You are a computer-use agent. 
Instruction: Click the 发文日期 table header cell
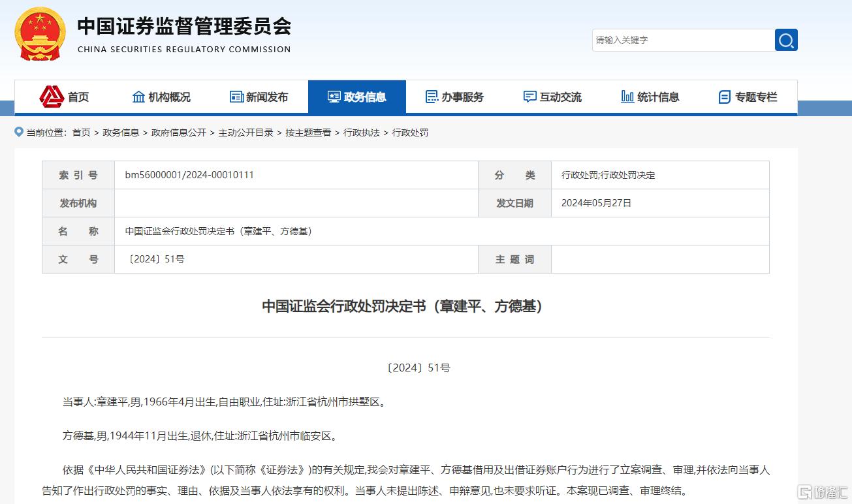tap(514, 203)
